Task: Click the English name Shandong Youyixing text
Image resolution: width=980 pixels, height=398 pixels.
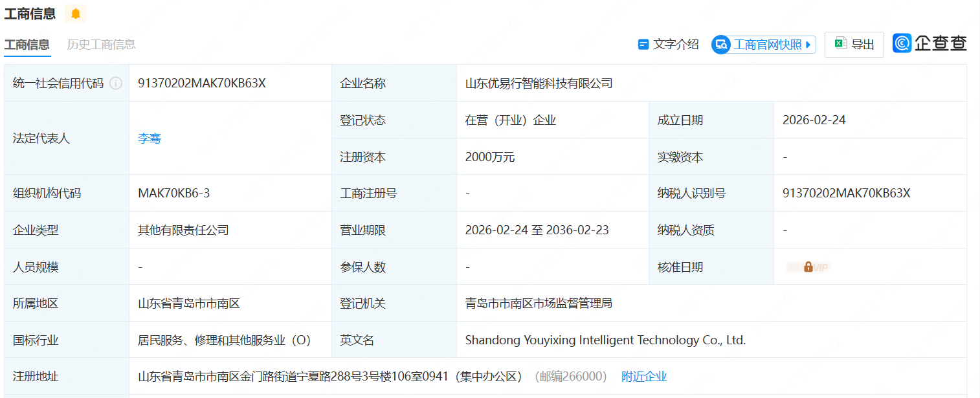Action: tap(605, 340)
